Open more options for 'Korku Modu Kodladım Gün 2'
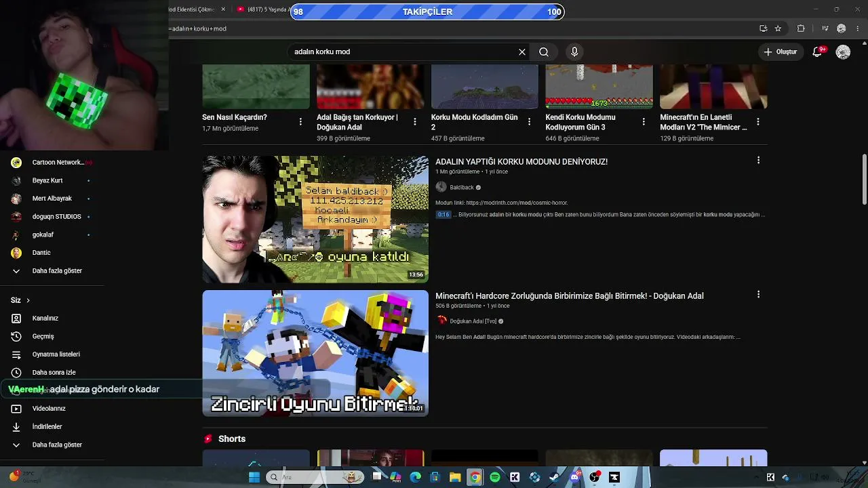Screen dimensions: 868x488 530,121
